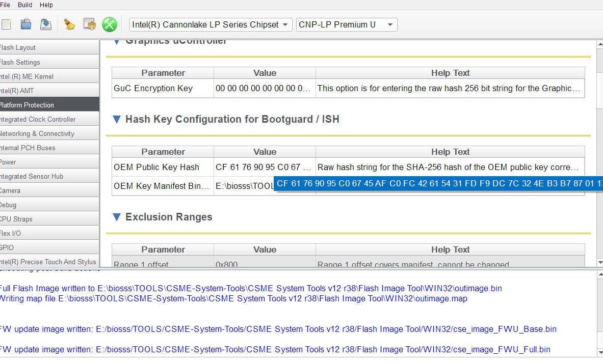Save the configuration with the download-tray icon
The image size is (603, 364).
click(x=46, y=24)
